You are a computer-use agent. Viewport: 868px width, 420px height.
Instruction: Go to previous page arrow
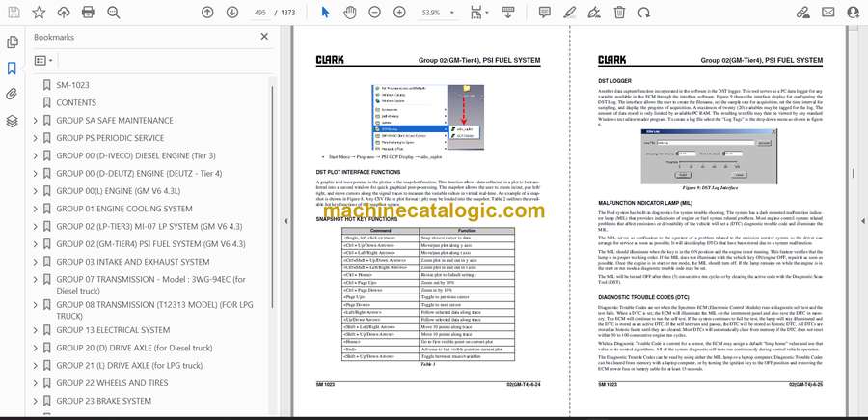tap(207, 13)
